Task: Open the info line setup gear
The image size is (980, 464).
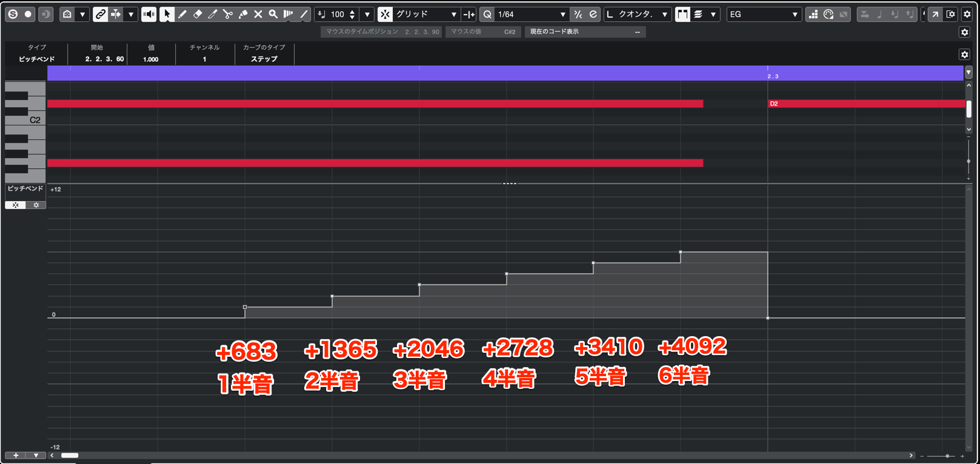Action: point(964,55)
